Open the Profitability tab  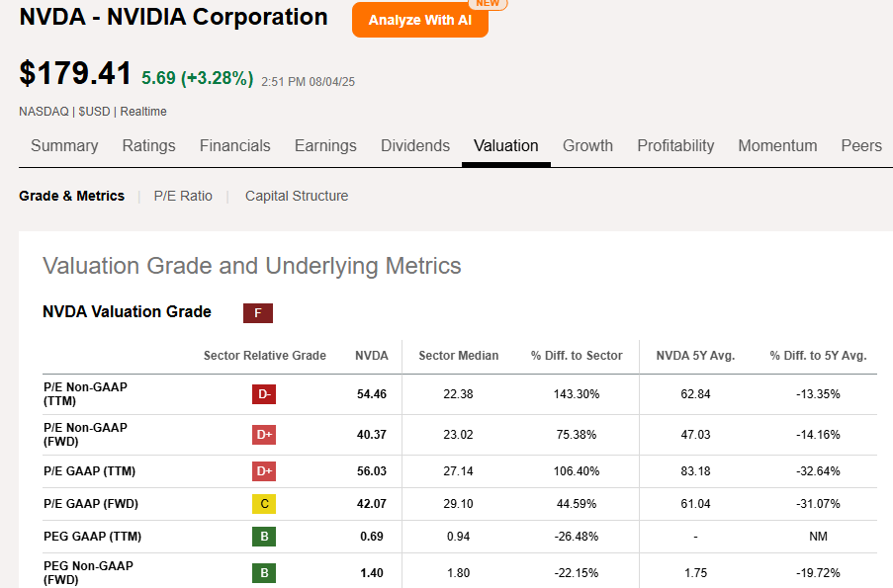pos(675,146)
